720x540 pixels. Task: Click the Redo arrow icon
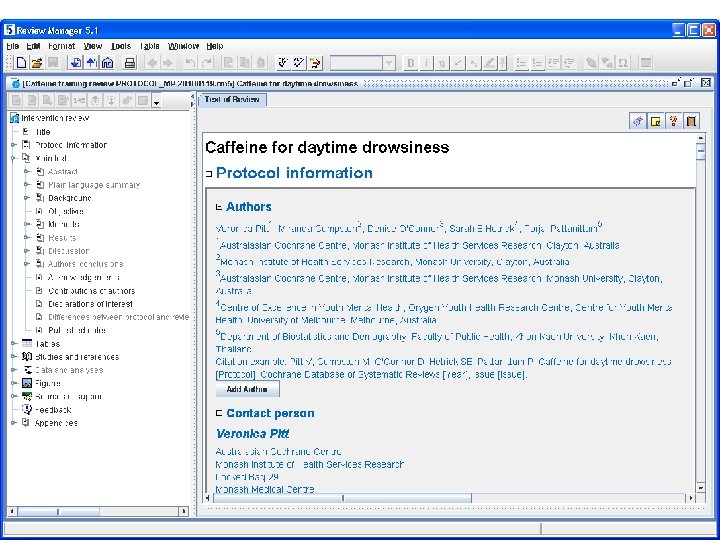207,63
